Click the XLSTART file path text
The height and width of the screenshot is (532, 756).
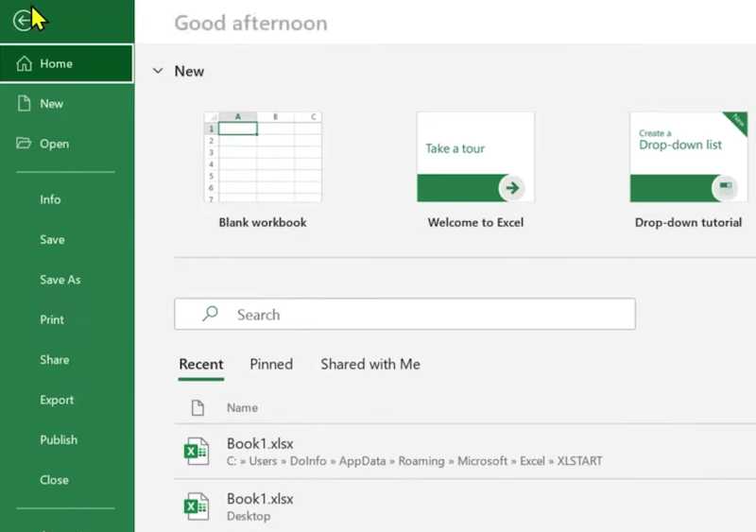click(x=415, y=461)
